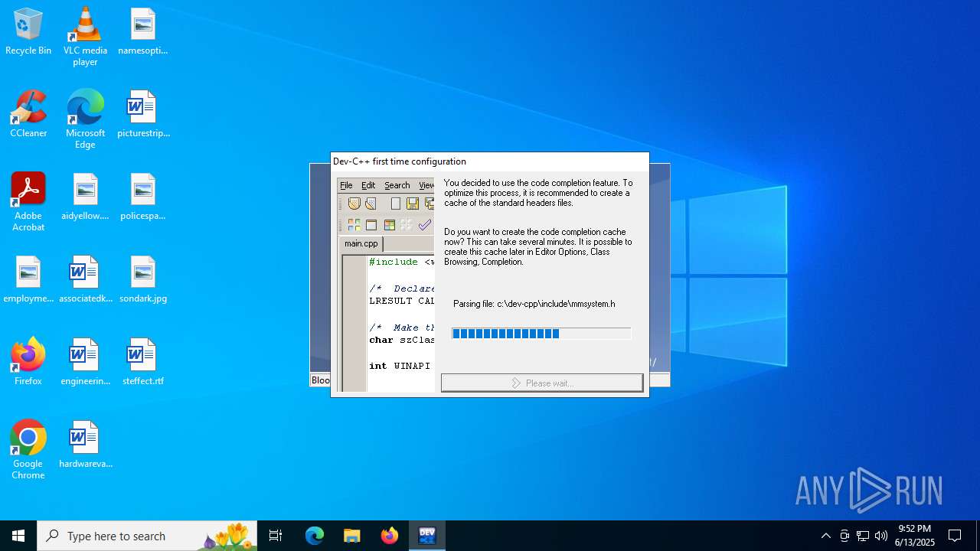This screenshot has height=551, width=980.
Task: Click the Dev-C++ first time configuration title bar
Action: 490,161
